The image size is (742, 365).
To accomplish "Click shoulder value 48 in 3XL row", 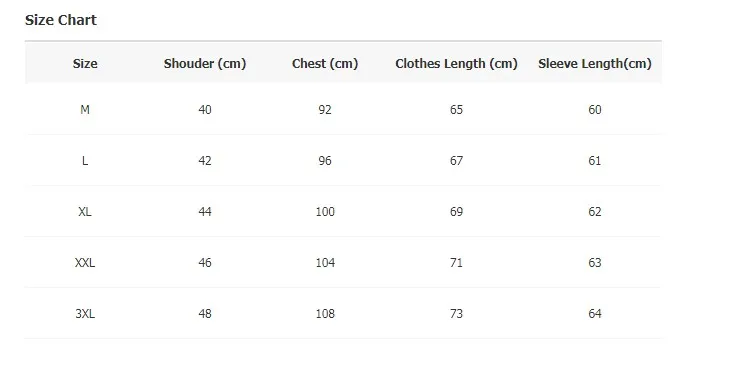I will 205,314.
